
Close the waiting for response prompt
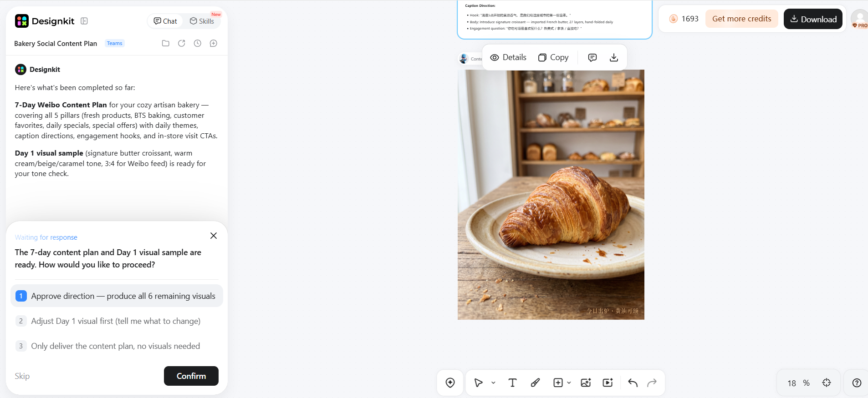214,236
